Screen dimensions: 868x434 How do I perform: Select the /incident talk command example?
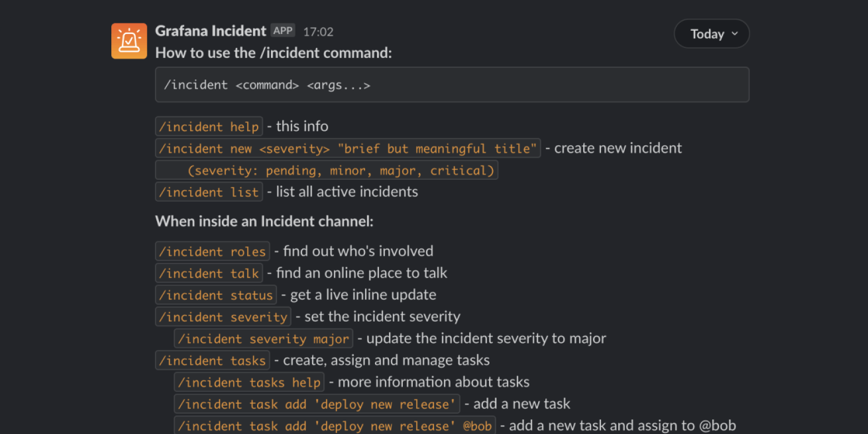coord(209,273)
